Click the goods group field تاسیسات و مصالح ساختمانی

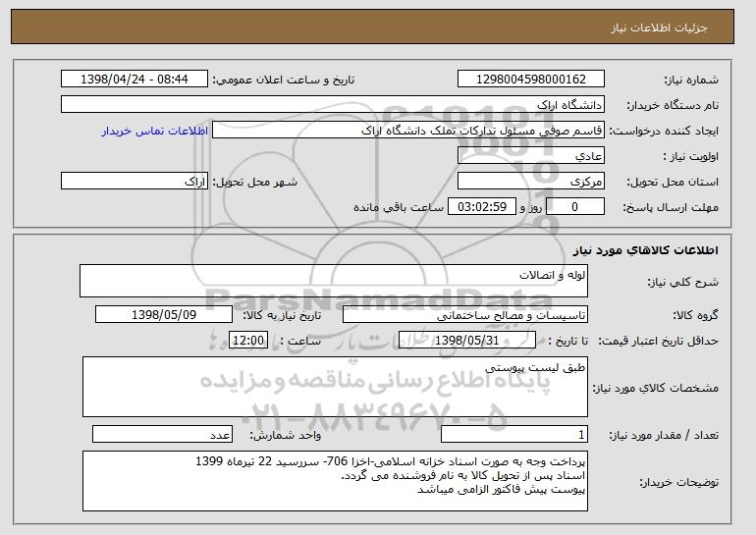(x=465, y=315)
